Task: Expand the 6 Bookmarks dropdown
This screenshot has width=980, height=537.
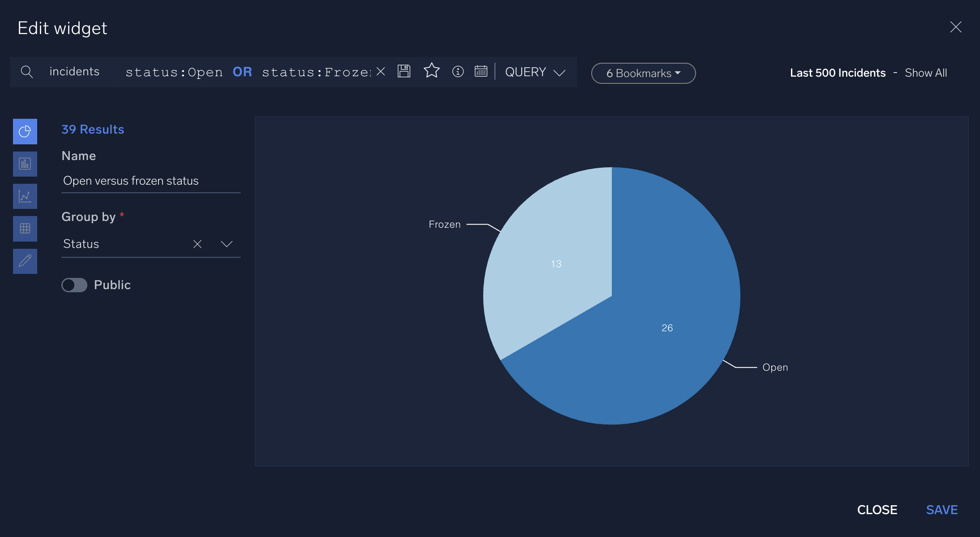Action: [x=642, y=73]
